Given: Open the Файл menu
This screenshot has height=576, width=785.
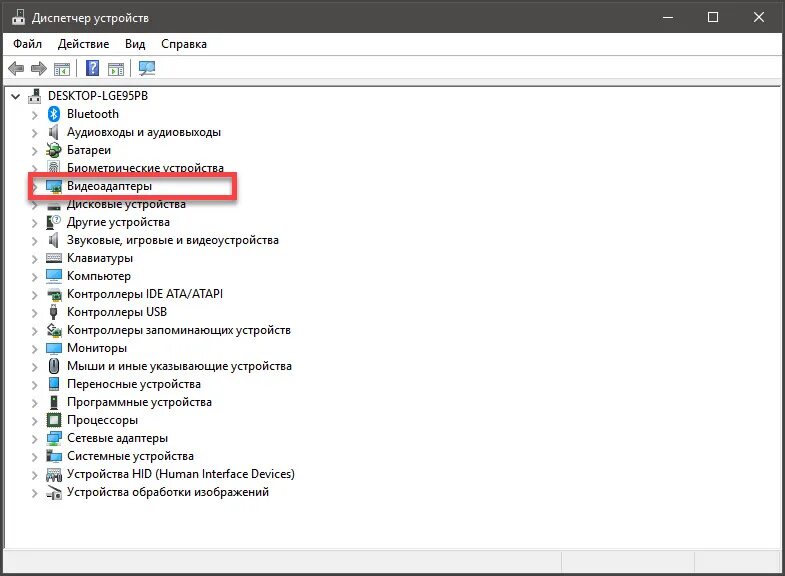Looking at the screenshot, I should 28,44.
